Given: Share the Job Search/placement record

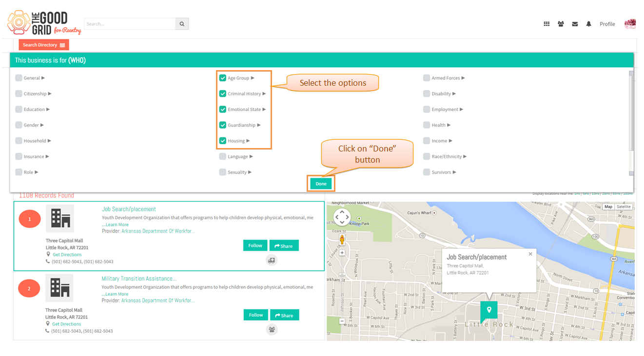Looking at the screenshot, I should (x=284, y=246).
